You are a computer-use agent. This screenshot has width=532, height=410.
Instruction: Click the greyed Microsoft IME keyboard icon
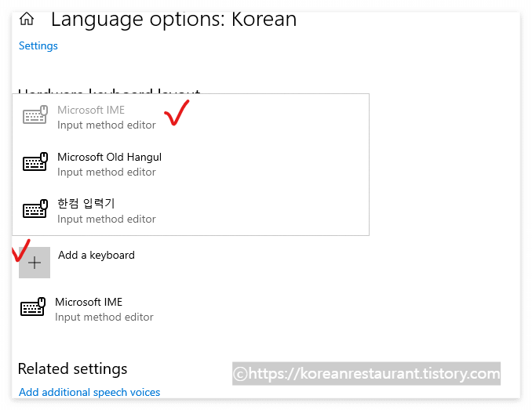click(x=35, y=114)
